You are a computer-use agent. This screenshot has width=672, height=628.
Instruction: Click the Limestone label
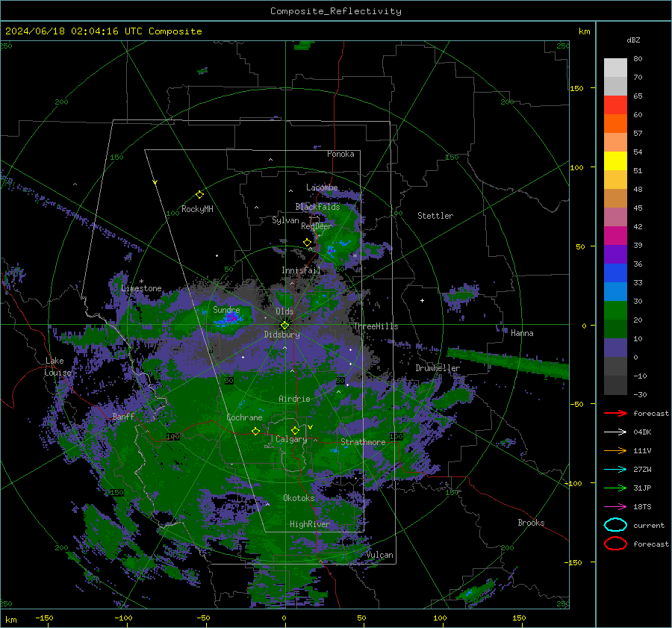[x=141, y=288]
